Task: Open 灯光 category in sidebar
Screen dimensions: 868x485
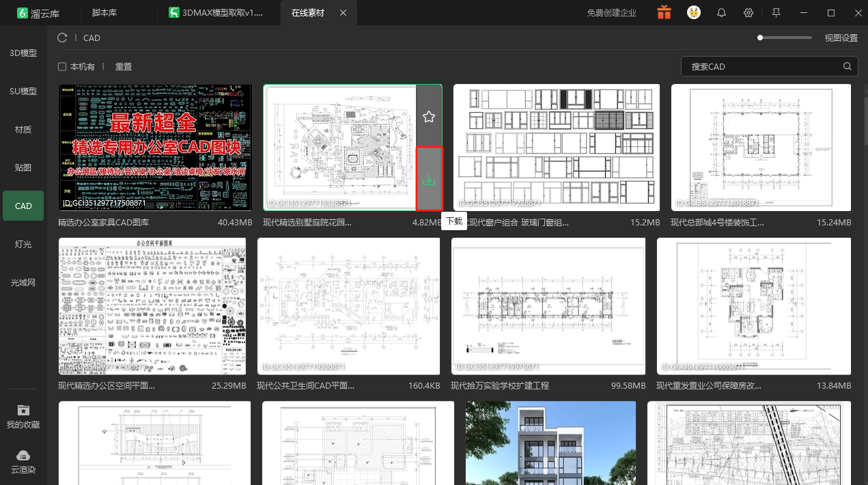Action: [23, 244]
